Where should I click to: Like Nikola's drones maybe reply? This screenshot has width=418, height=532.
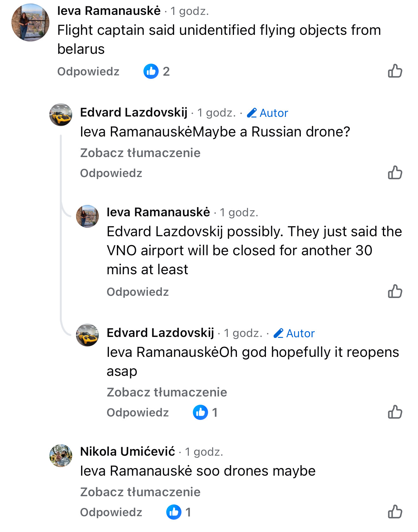(x=395, y=512)
